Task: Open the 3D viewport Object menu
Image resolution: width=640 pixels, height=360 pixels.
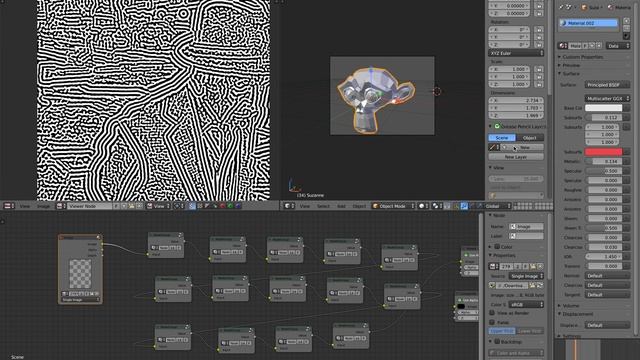Action: click(359, 206)
